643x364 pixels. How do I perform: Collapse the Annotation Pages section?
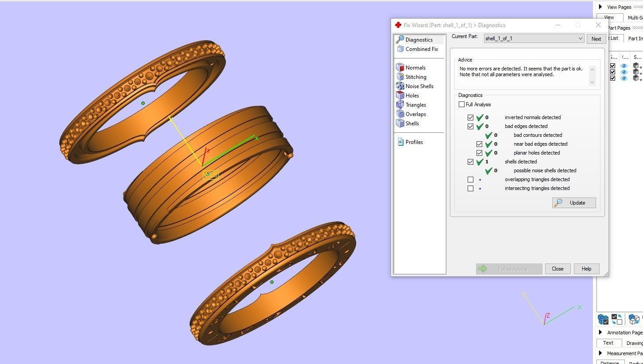[x=600, y=333]
